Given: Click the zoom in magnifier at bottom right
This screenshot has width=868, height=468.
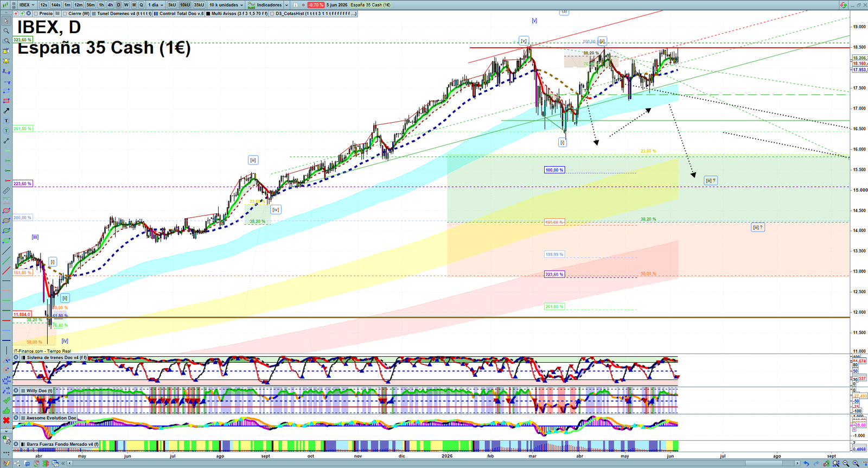Looking at the screenshot, I should (856, 464).
